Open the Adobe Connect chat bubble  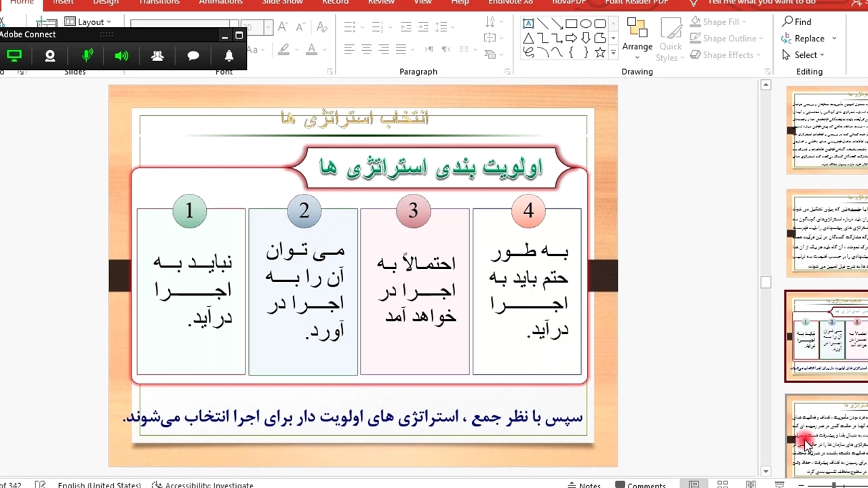[x=193, y=56]
